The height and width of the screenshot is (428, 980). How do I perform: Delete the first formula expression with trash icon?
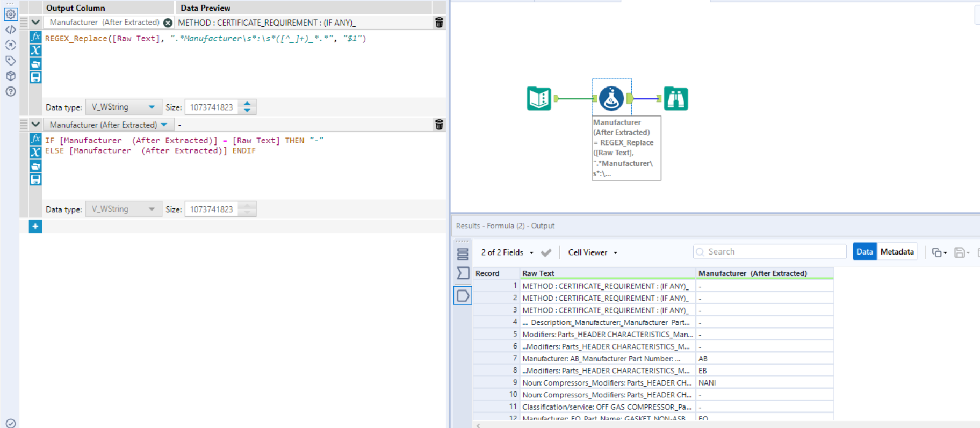[439, 23]
